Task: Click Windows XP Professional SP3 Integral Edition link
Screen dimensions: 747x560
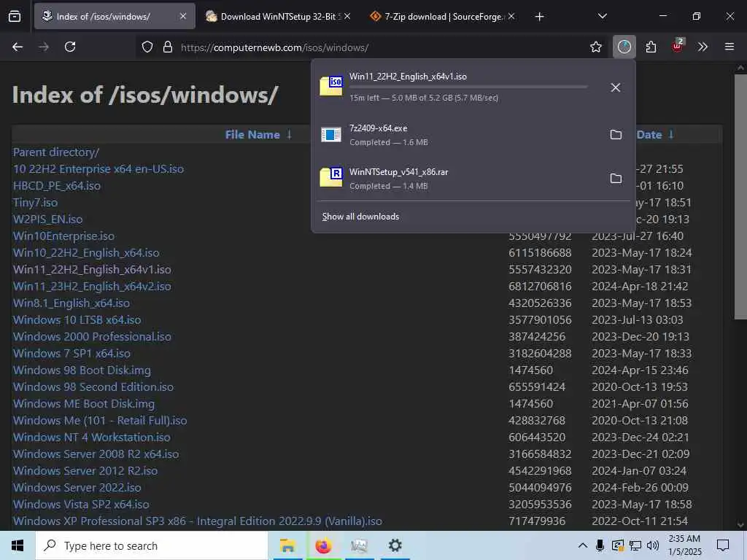Action: click(x=197, y=521)
